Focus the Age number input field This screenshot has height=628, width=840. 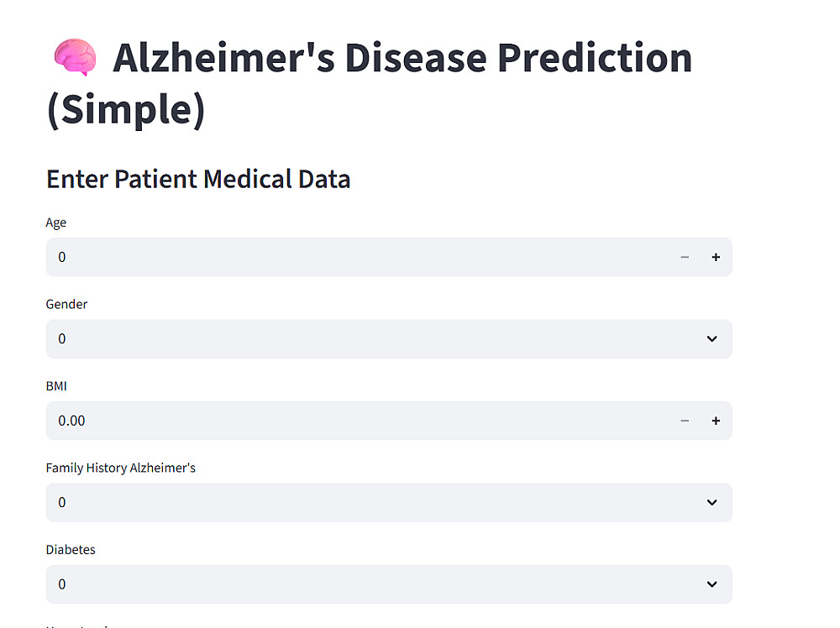353,257
